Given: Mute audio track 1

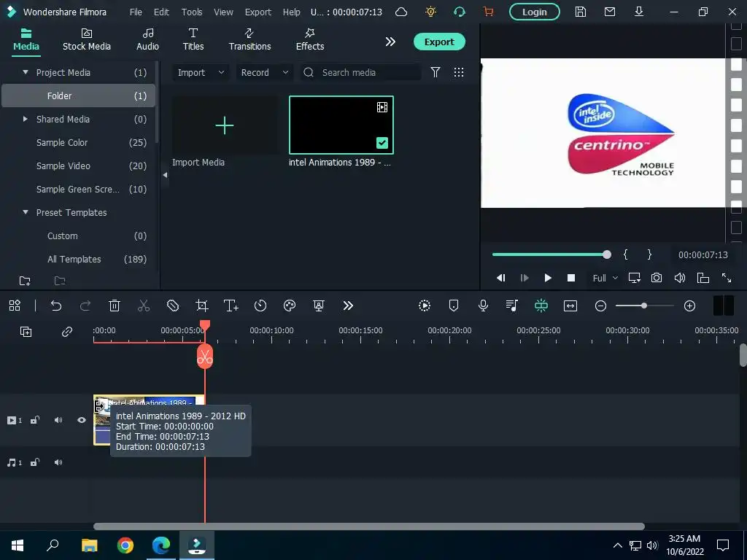Looking at the screenshot, I should click(58, 462).
